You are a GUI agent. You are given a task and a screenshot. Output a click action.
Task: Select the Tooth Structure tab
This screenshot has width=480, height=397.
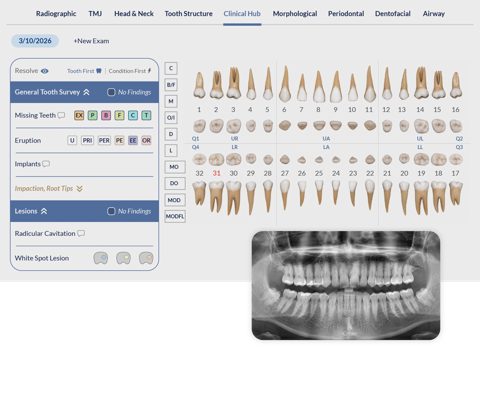pos(188,14)
